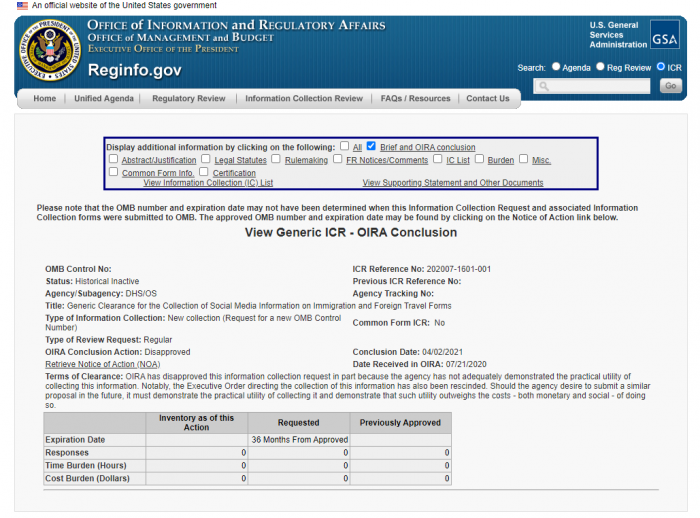Enable the Abstract/Justification checkbox
This screenshot has height=518, width=700.
click(113, 159)
